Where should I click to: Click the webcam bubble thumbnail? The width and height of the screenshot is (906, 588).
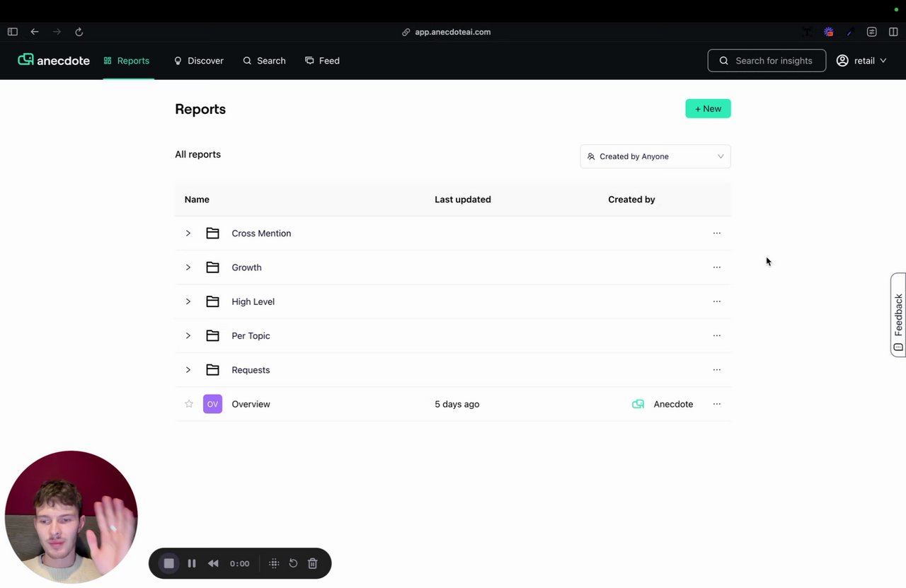tap(71, 517)
